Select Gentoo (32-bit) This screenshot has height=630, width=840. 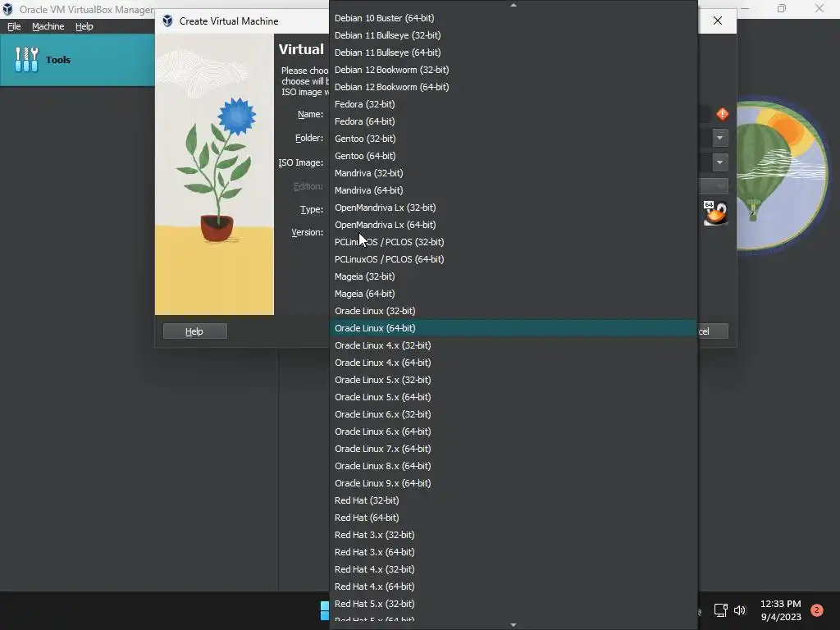coord(514,138)
